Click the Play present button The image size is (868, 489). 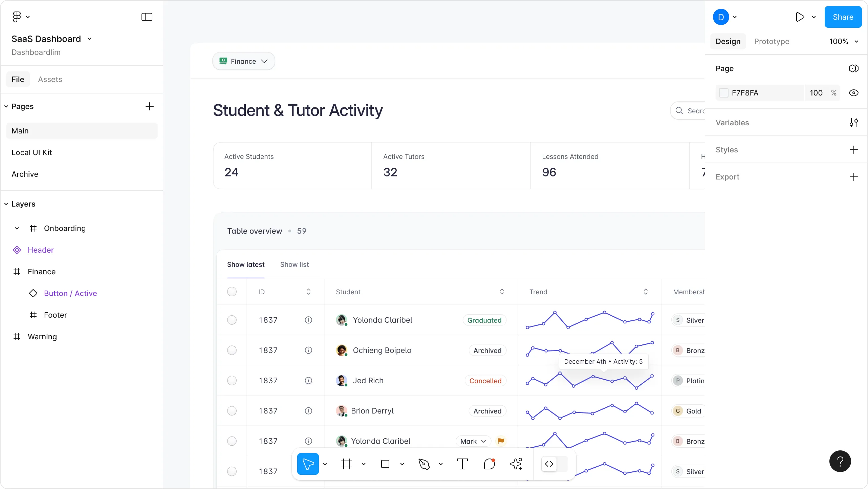800,17
